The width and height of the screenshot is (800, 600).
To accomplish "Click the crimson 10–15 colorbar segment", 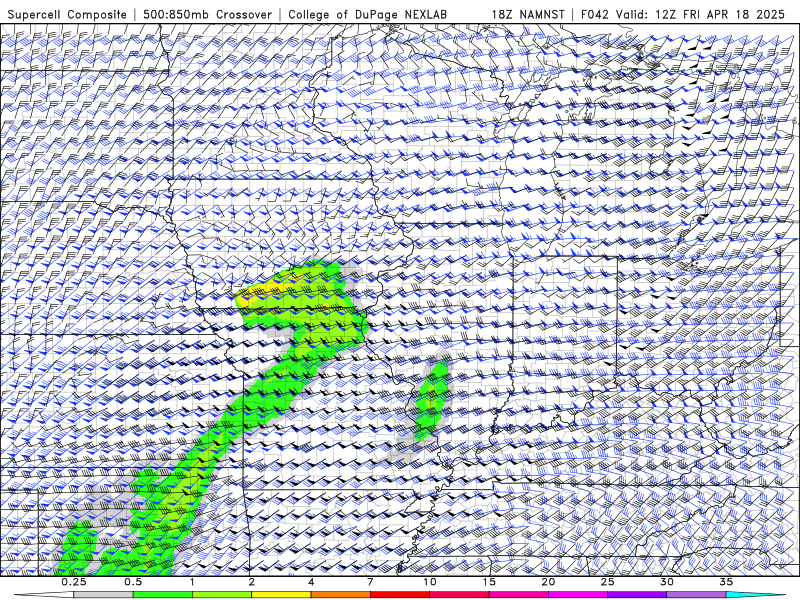I will [459, 595].
